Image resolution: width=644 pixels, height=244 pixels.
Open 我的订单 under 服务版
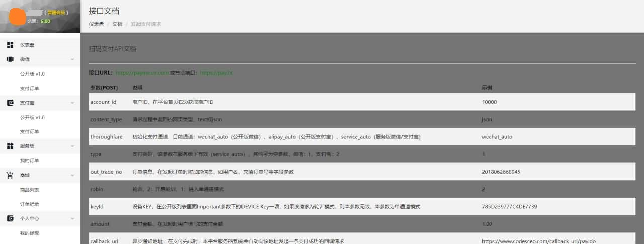tap(29, 161)
